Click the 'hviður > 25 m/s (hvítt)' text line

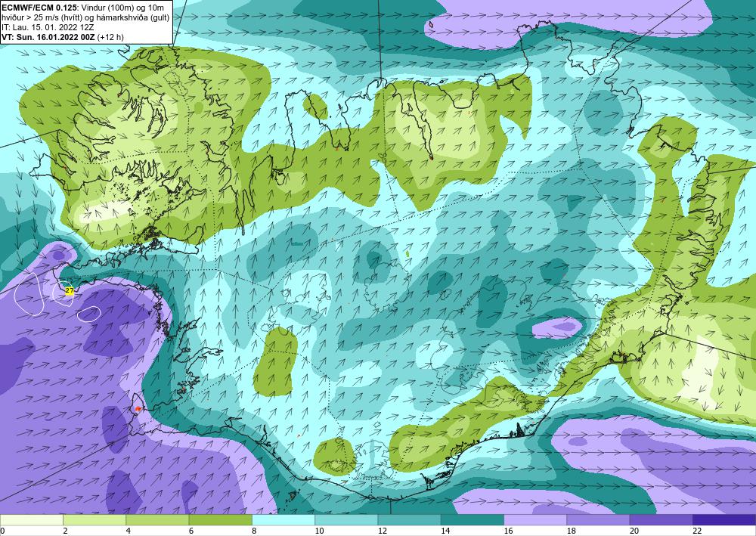pyautogui.click(x=41, y=17)
